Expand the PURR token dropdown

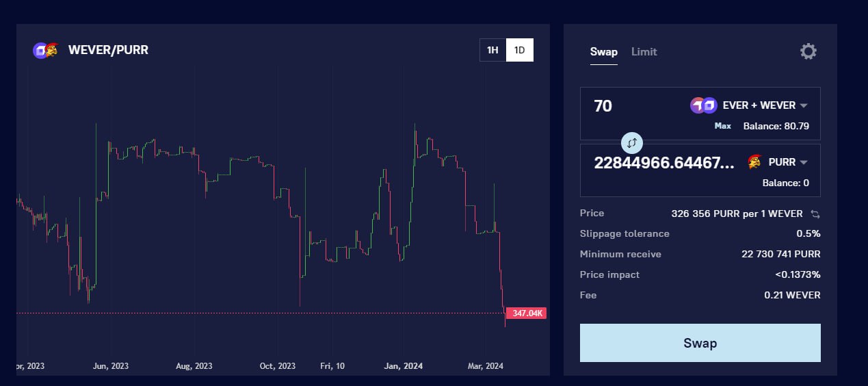804,162
